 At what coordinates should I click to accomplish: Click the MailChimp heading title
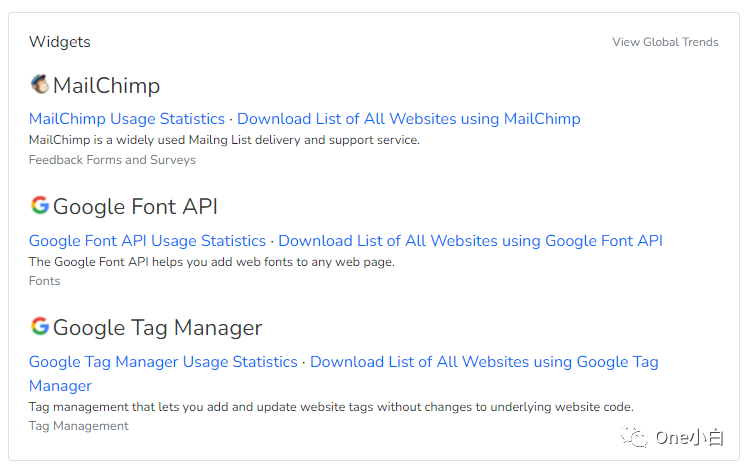(x=106, y=86)
